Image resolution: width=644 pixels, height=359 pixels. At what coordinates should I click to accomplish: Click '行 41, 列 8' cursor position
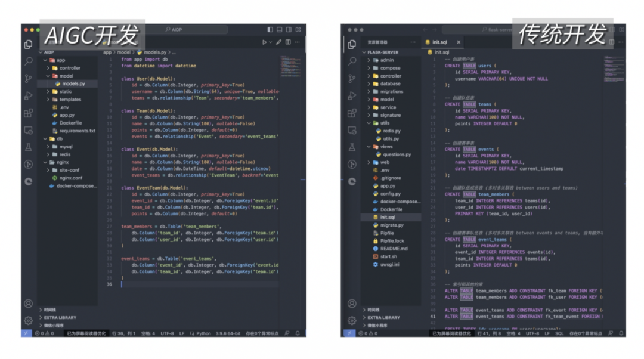pos(489,333)
